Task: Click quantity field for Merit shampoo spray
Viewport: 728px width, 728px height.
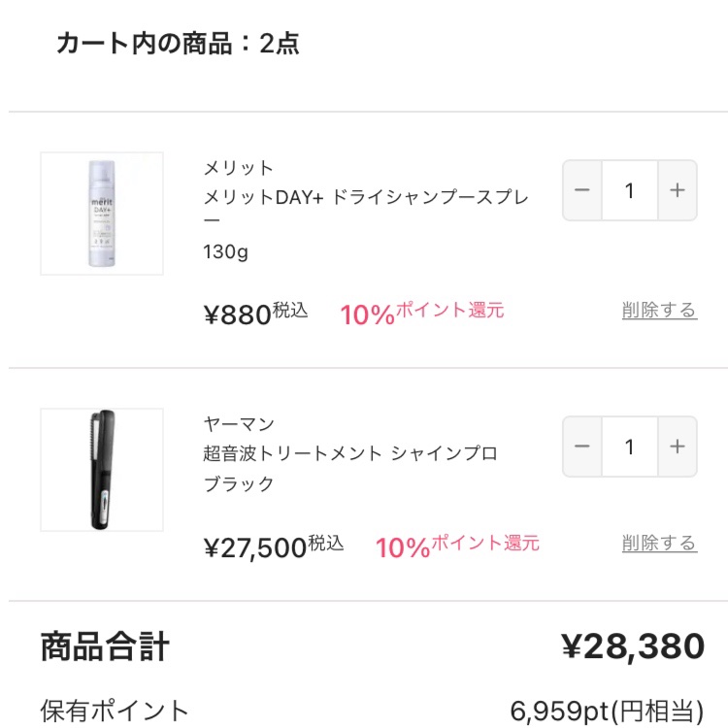Action: pos(629,190)
